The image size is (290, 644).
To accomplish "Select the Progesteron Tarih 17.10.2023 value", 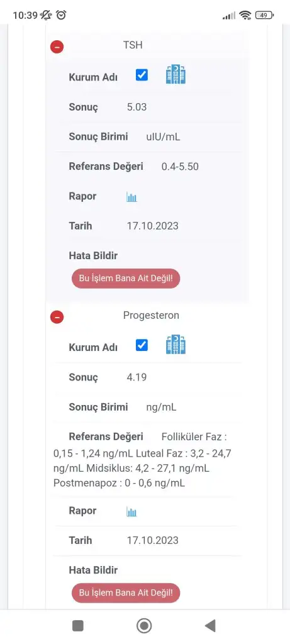I will click(153, 540).
